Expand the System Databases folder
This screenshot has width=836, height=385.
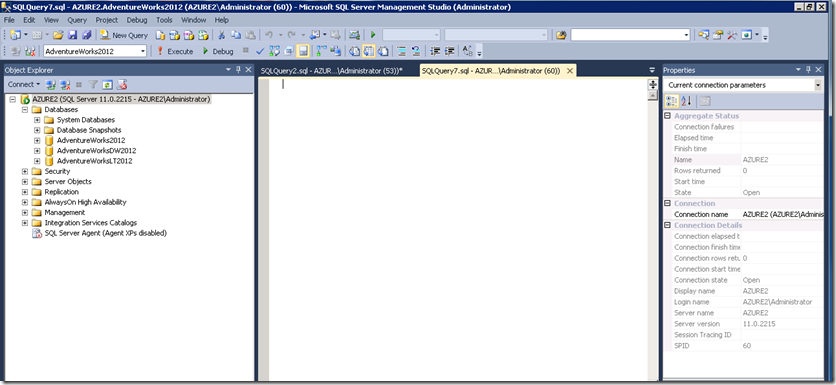click(37, 120)
